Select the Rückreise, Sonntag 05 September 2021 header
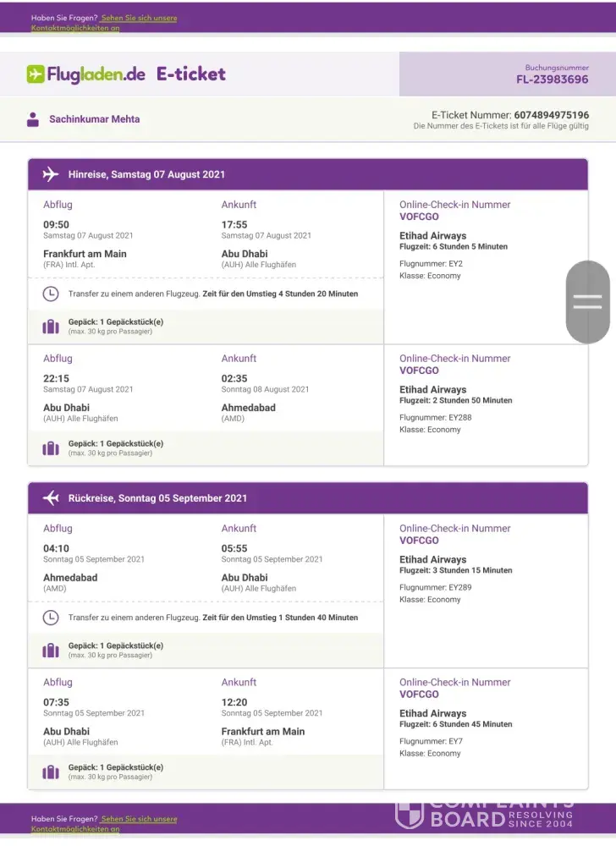Screen dimensions: 616x846 pyautogui.click(x=157, y=498)
